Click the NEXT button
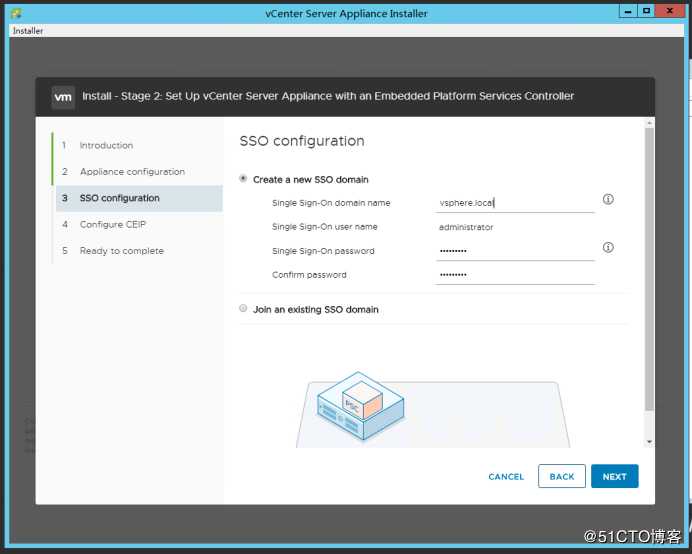 tap(614, 476)
